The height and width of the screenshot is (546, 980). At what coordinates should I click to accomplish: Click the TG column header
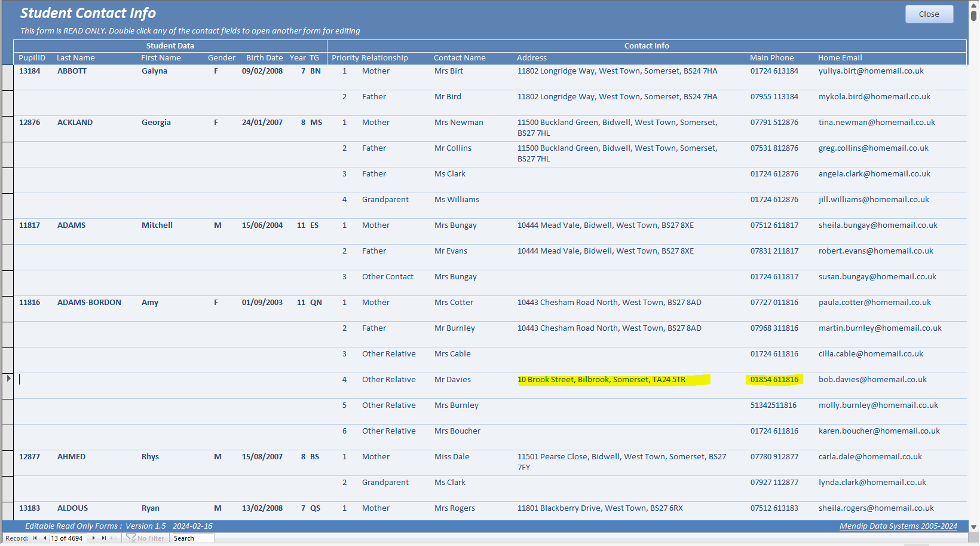click(314, 58)
